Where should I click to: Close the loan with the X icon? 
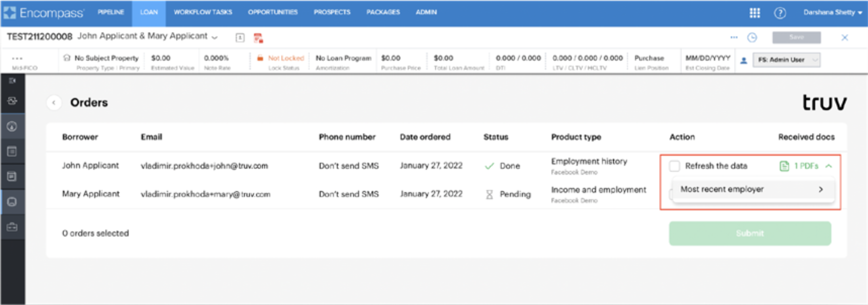[845, 37]
